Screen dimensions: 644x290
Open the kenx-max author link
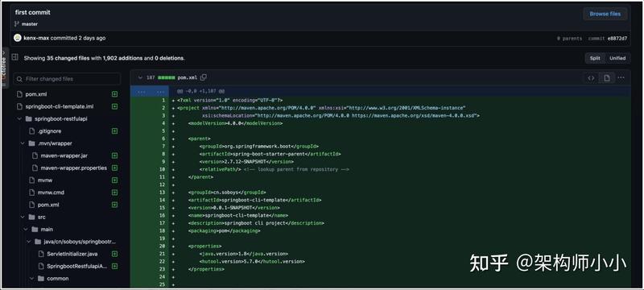[36, 38]
